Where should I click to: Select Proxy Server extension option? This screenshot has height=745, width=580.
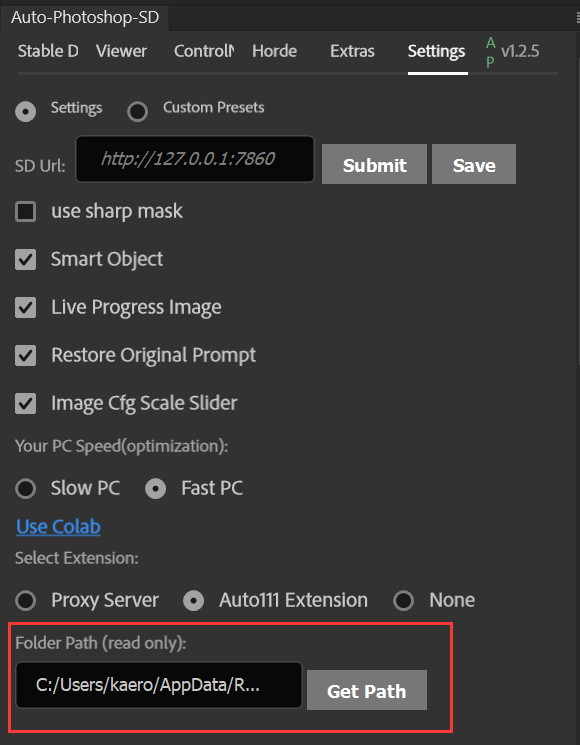[26, 601]
